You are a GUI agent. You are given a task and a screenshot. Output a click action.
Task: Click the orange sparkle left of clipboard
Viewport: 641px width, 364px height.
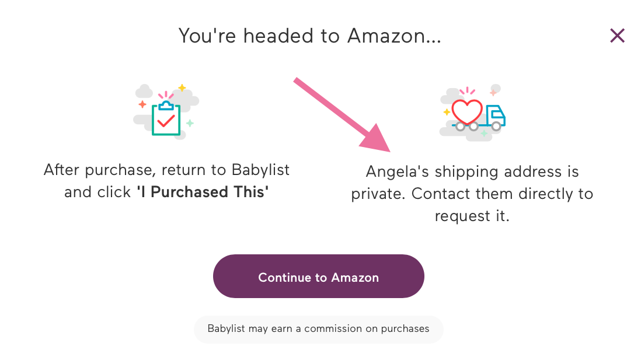tap(142, 104)
